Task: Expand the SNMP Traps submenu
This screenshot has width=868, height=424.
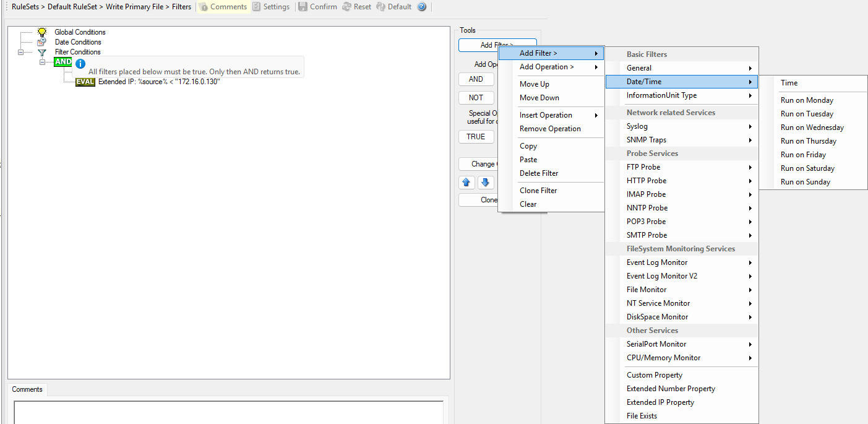Action: [681, 140]
